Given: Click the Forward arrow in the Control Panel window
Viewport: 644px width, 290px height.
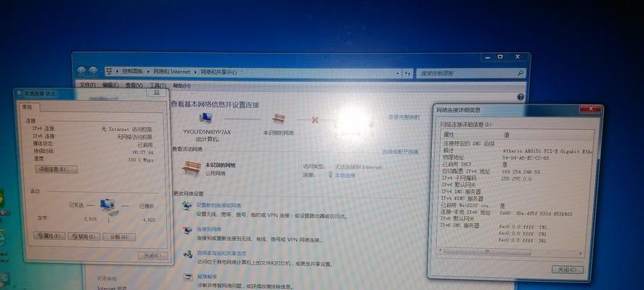Looking at the screenshot, I should [93, 71].
